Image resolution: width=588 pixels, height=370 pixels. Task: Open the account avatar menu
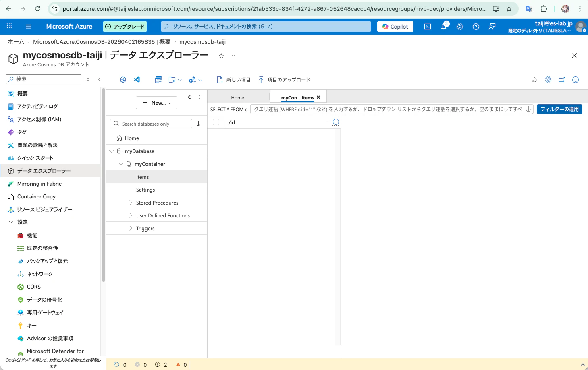coord(581,27)
